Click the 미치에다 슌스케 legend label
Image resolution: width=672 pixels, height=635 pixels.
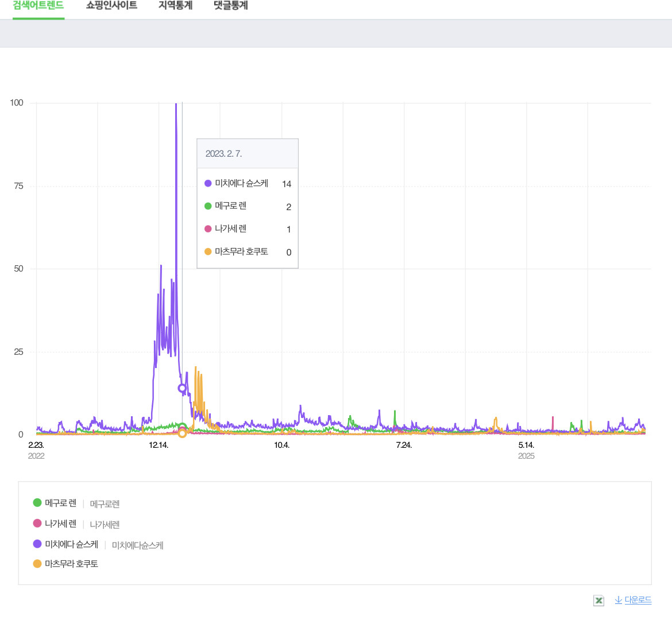point(72,544)
